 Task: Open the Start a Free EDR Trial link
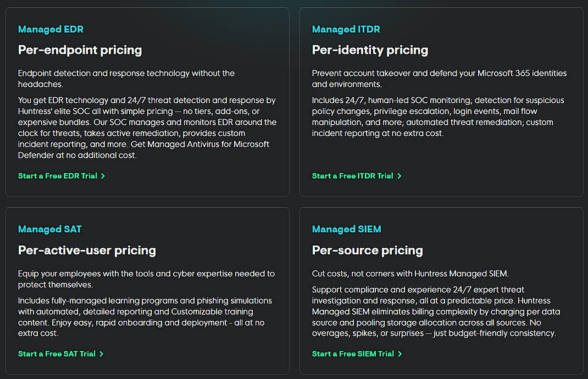[58, 176]
